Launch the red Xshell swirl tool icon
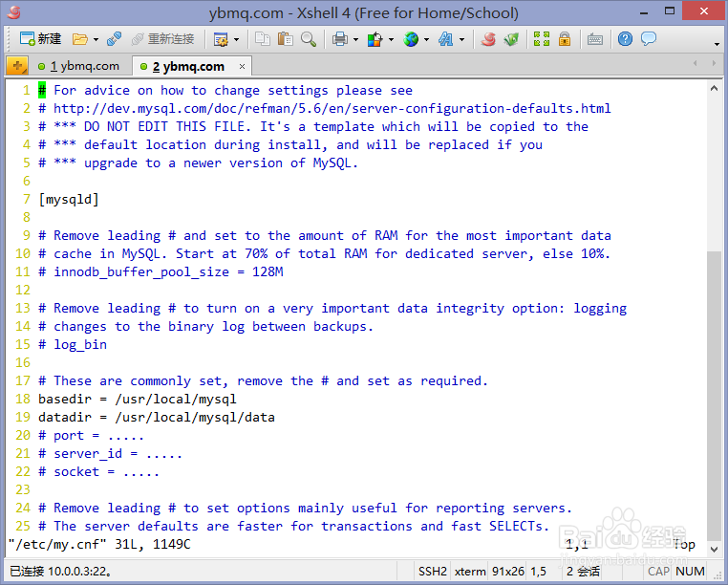The height and width of the screenshot is (585, 728). click(x=488, y=39)
